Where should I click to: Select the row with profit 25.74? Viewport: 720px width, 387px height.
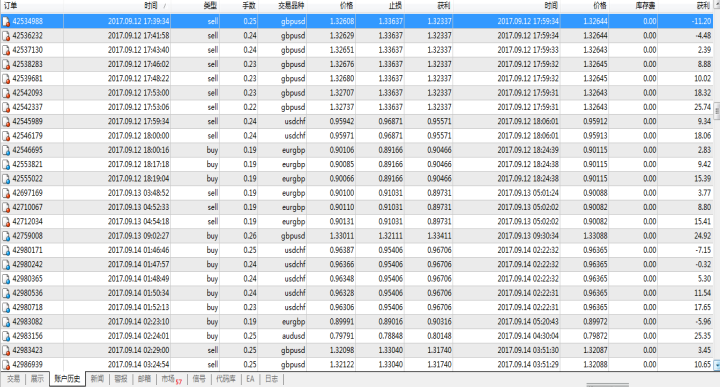[x=357, y=107]
